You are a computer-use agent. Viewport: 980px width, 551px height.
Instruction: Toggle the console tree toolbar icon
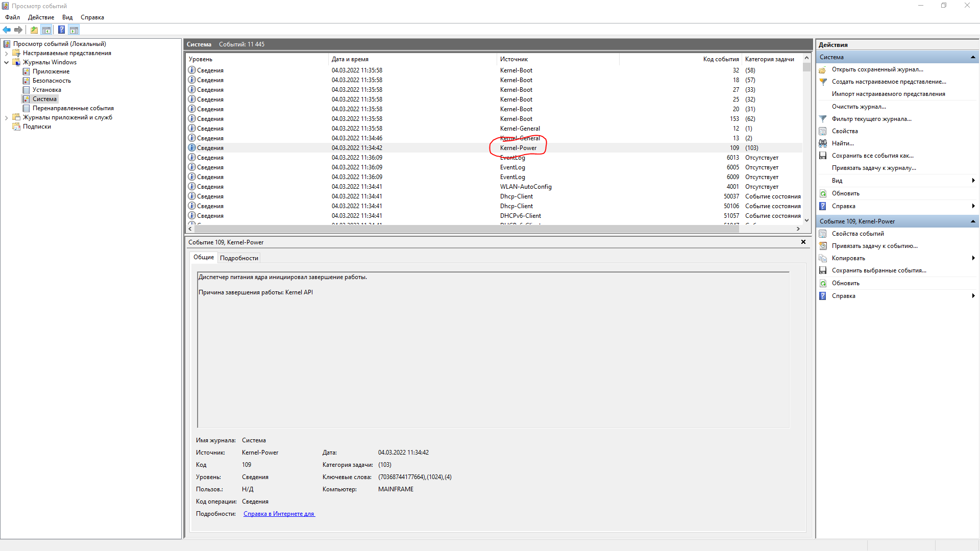(46, 30)
